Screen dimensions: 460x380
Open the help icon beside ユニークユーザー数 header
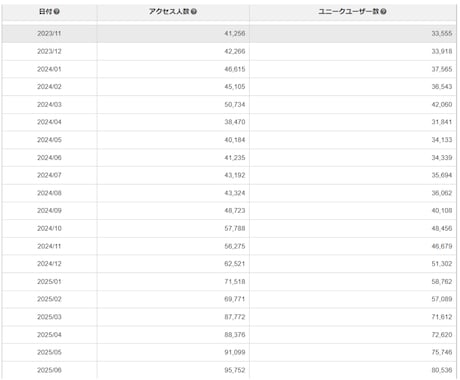tap(383, 12)
